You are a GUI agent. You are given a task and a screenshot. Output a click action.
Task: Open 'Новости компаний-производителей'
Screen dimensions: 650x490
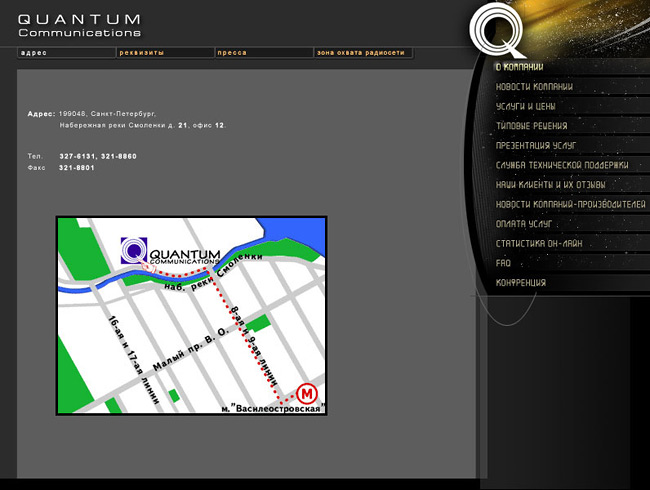tap(570, 204)
